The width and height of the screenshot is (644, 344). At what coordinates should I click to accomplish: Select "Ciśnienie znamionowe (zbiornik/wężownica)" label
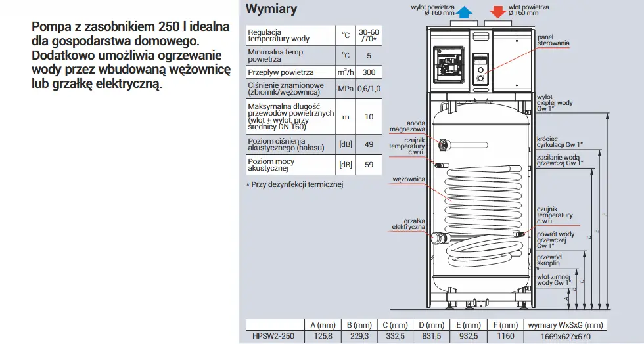286,89
